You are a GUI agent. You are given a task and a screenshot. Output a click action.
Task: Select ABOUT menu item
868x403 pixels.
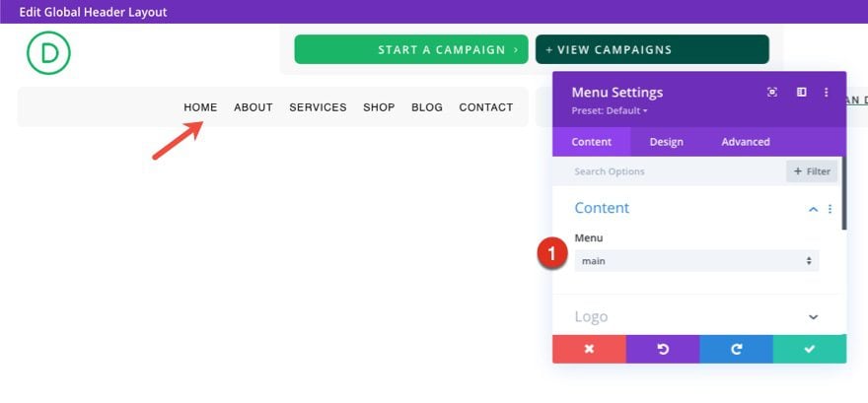click(253, 107)
